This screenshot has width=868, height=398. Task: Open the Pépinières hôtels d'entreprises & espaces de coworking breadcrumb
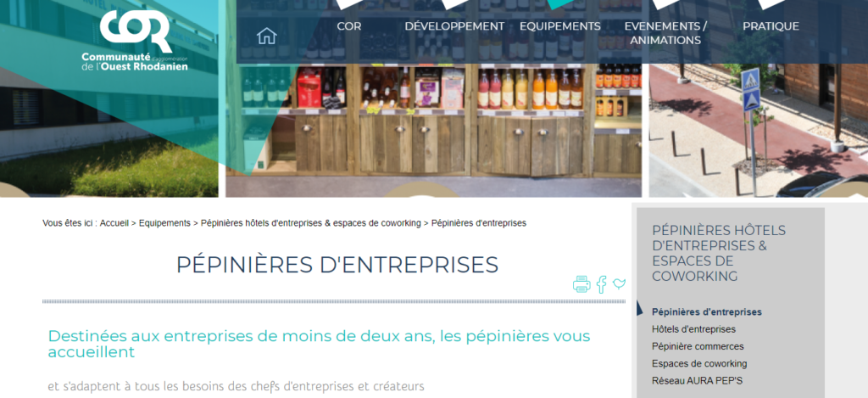[x=310, y=223]
